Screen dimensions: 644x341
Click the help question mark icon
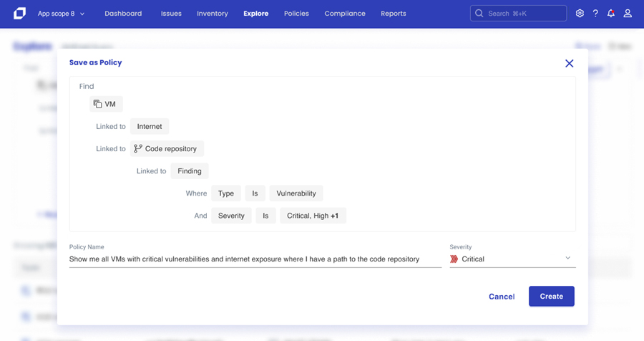[595, 14]
